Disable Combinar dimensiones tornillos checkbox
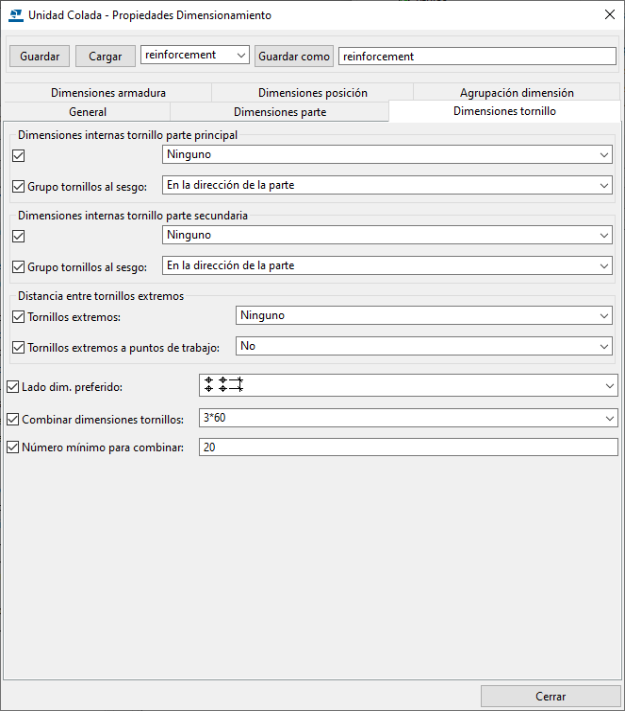 (13, 419)
